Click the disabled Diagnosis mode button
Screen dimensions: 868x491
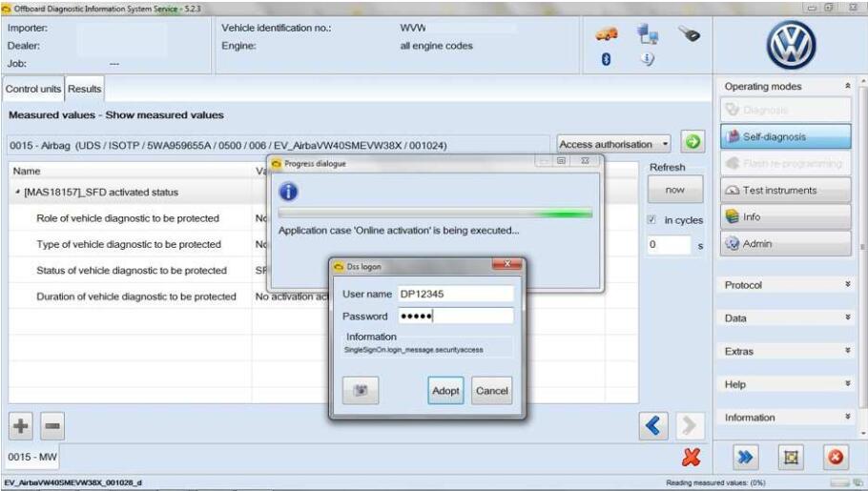tap(786, 110)
